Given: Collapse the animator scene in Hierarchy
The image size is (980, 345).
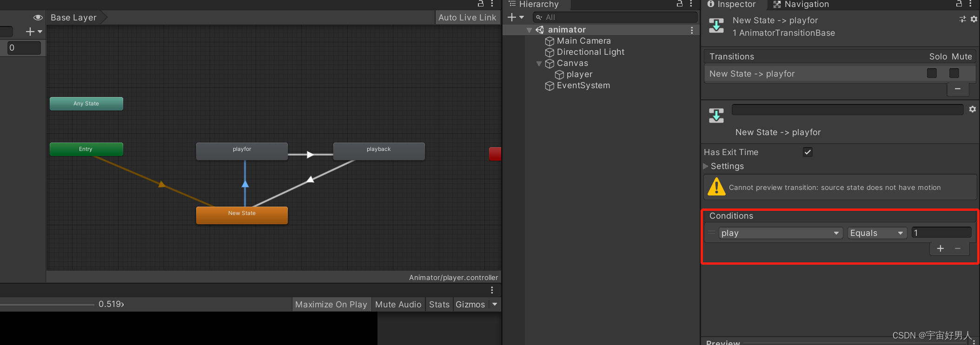Looking at the screenshot, I should tap(529, 30).
